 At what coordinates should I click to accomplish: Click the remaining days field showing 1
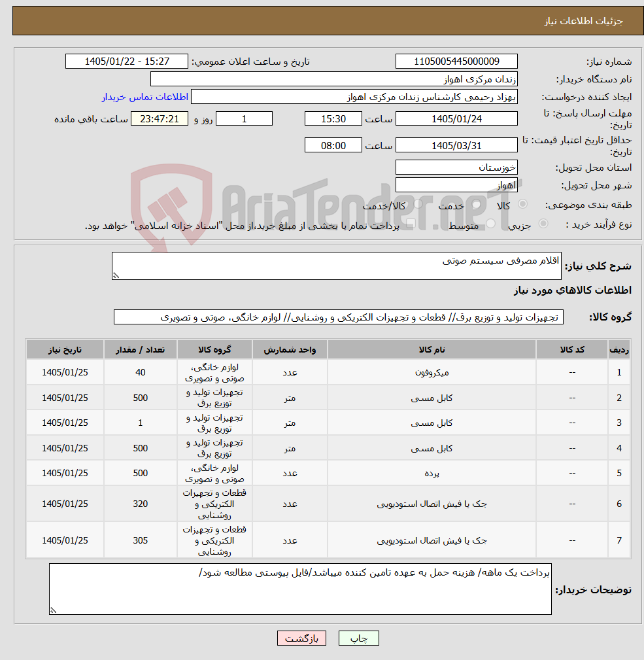(244, 118)
